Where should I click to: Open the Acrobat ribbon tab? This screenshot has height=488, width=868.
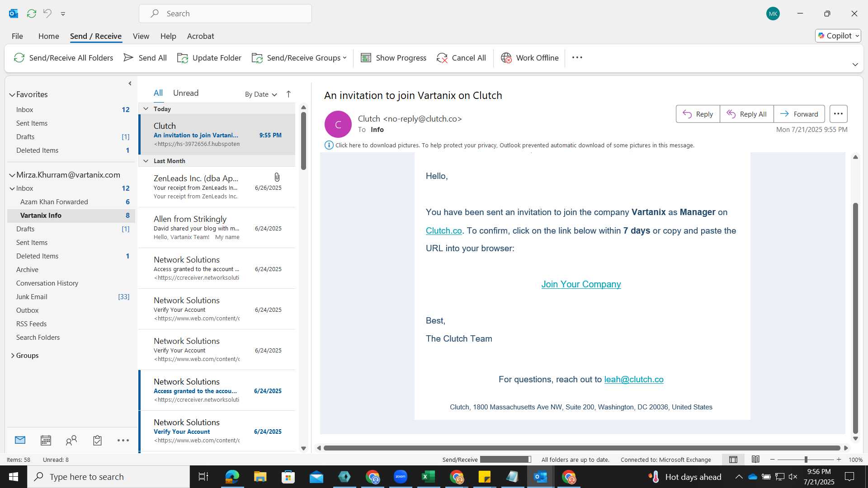[x=200, y=36]
